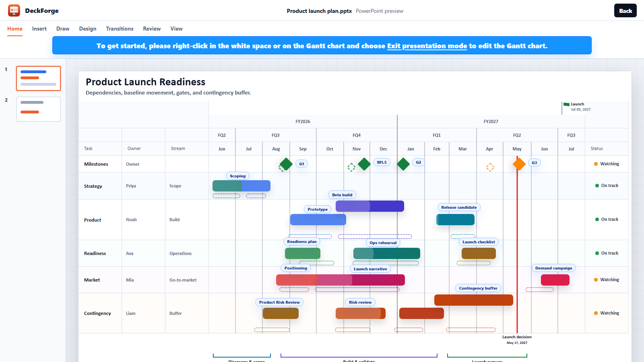Image resolution: width=644 pixels, height=362 pixels.
Task: Click the Launch checklist brown bar
Action: click(x=479, y=253)
